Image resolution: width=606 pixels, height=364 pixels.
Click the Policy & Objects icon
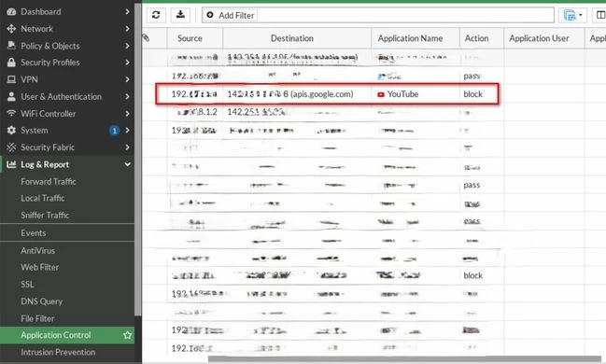tap(11, 46)
